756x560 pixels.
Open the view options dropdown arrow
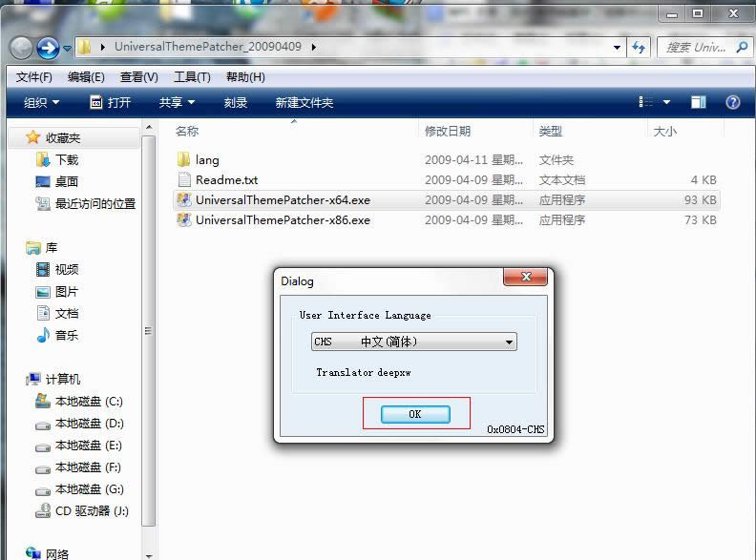(x=666, y=102)
